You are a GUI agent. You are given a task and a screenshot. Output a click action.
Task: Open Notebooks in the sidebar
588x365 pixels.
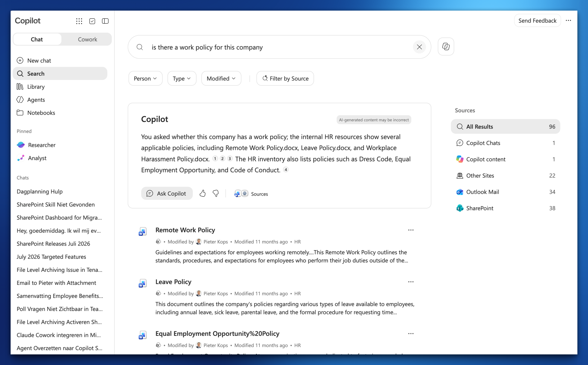point(60,112)
